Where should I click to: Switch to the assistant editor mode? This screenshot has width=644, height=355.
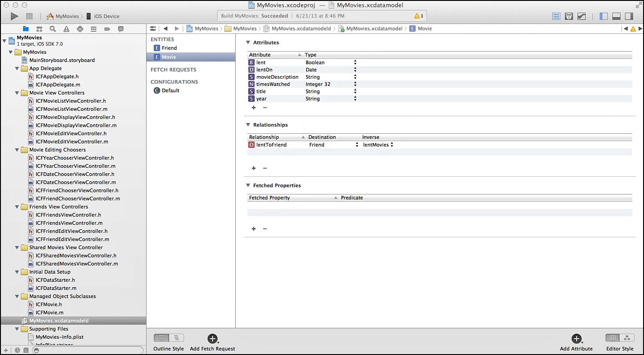tap(569, 16)
